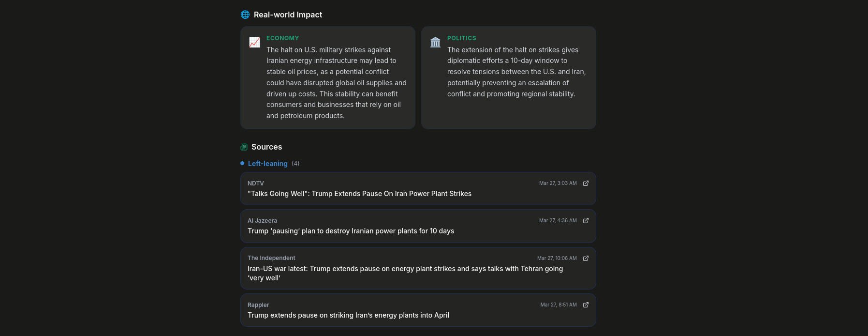Switch to the Left-leaning category label

pyautogui.click(x=267, y=163)
